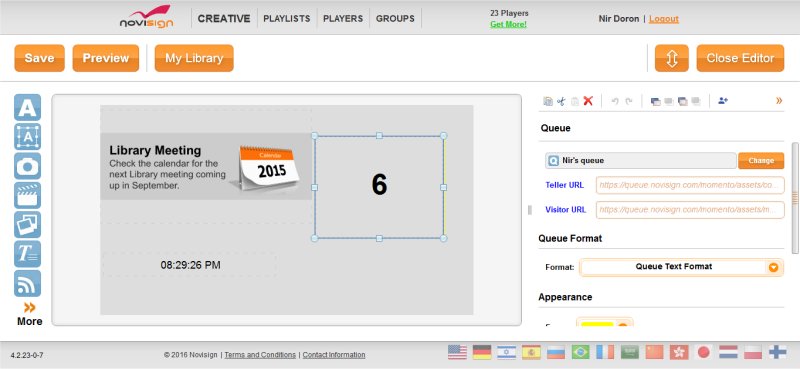The height and width of the screenshot is (369, 800).
Task: Change the selected queue with Change button
Action: click(x=761, y=160)
